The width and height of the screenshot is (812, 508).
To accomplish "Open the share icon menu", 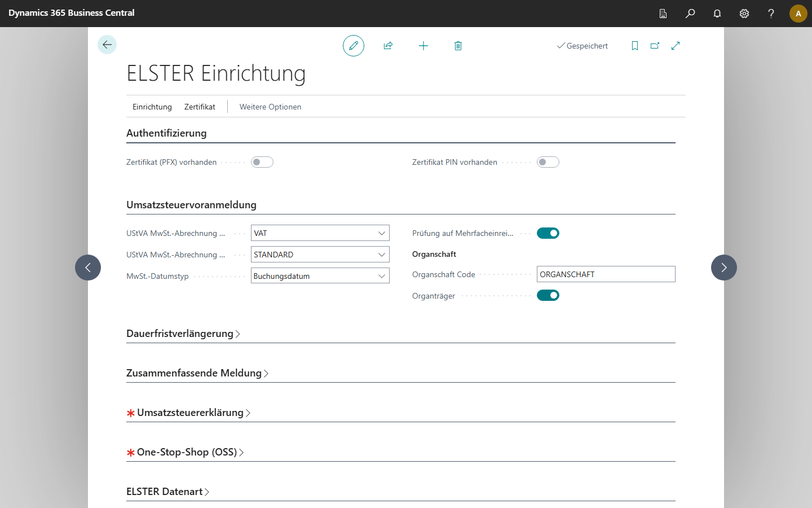I will coord(388,46).
